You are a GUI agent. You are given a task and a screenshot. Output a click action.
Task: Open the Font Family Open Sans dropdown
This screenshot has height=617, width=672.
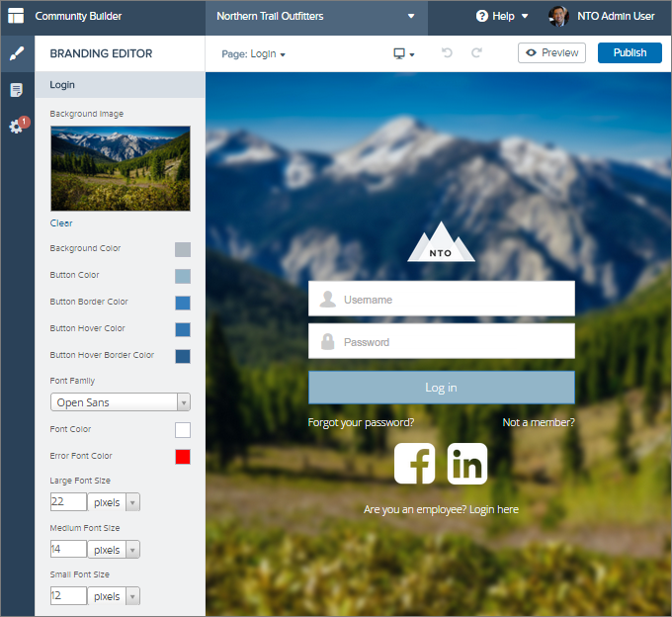pyautogui.click(x=121, y=402)
